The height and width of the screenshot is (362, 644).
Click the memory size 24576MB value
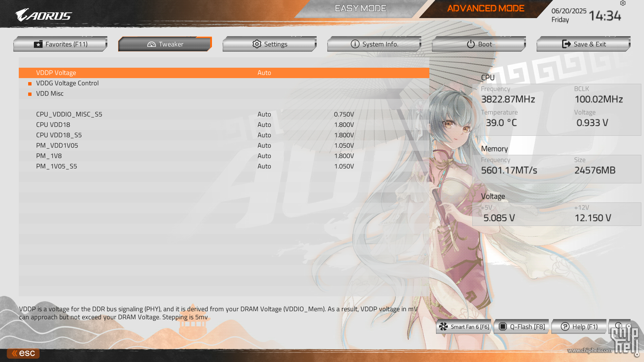pos(595,170)
